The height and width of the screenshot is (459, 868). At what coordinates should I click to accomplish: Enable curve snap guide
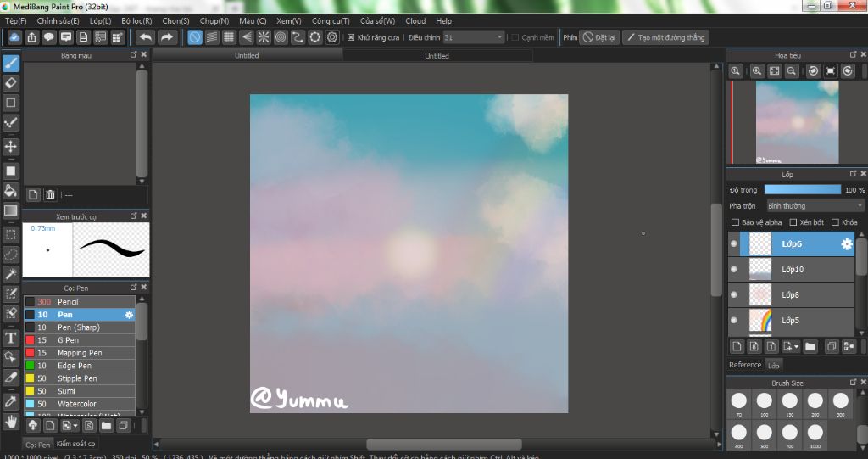point(298,37)
